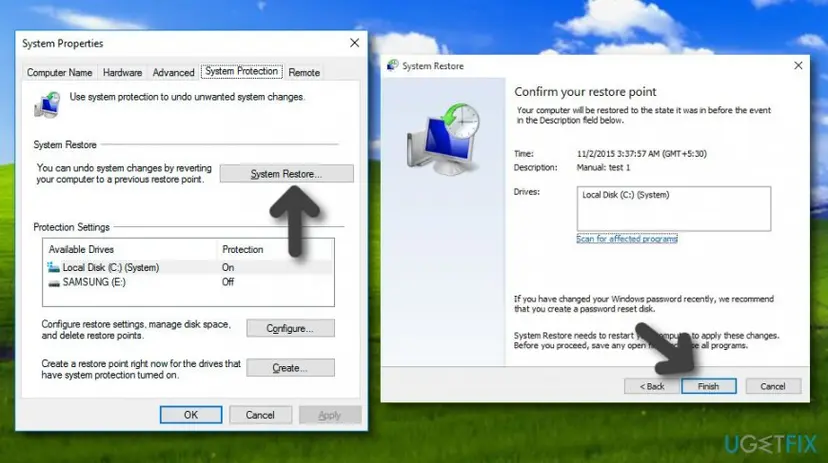Click the greyed Apply button
This screenshot has height=463, width=828.
(x=330, y=415)
